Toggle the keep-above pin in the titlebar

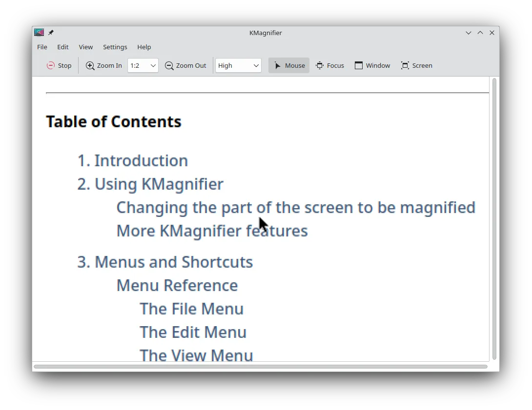click(50, 32)
